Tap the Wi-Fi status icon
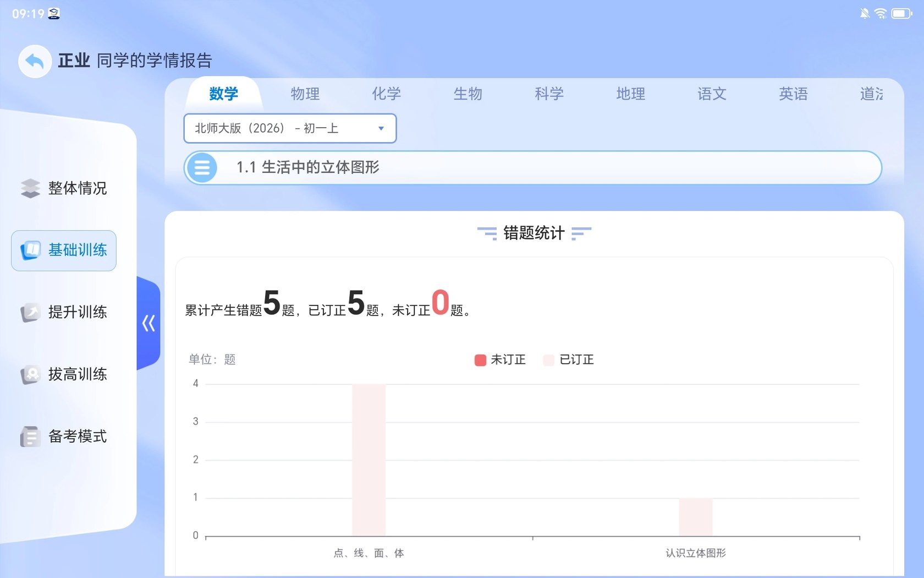The image size is (924, 578). coord(881,13)
